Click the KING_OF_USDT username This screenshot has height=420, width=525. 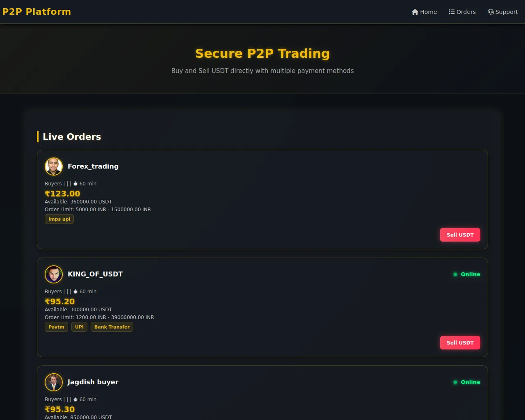point(95,274)
